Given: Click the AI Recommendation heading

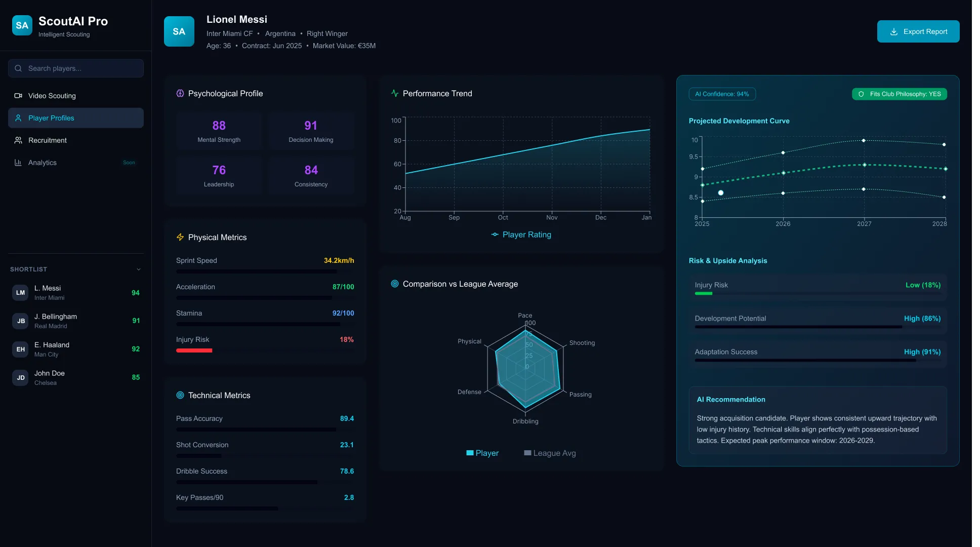Looking at the screenshot, I should tap(731, 400).
